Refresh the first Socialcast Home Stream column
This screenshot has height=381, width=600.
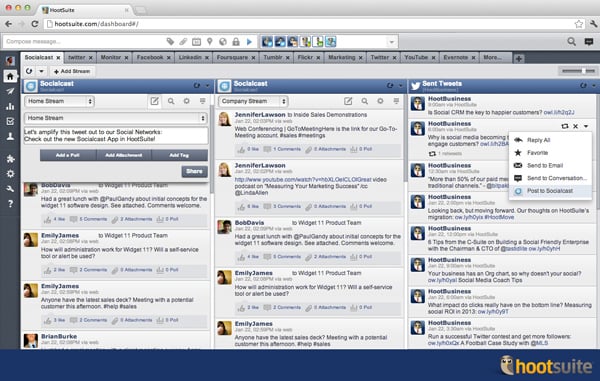(x=197, y=86)
